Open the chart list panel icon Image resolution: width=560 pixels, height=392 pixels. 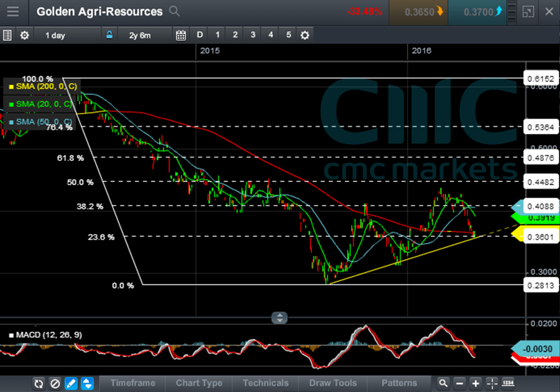7,35
